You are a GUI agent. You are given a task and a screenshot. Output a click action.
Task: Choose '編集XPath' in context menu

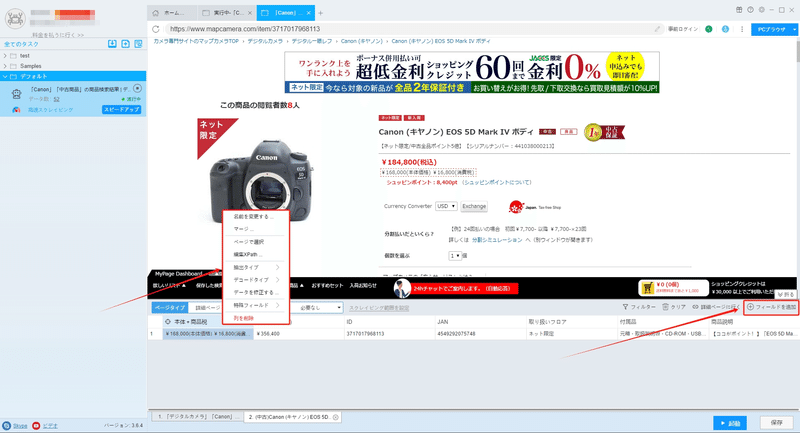(x=256, y=254)
